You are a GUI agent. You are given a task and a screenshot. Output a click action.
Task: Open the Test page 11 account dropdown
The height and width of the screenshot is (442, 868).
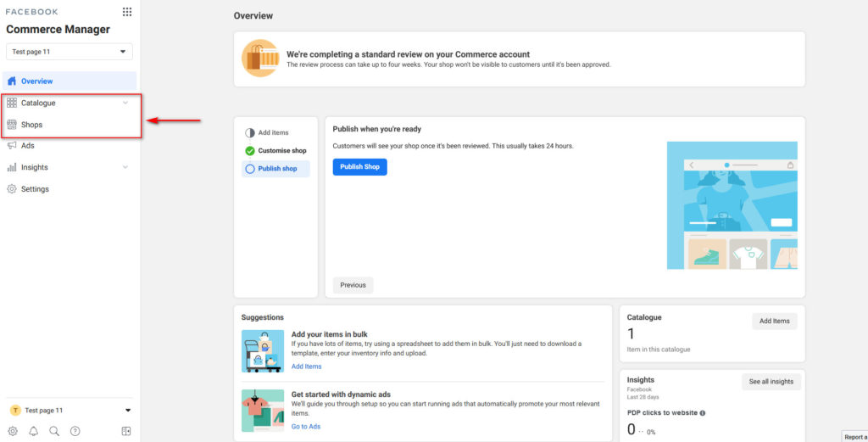click(x=70, y=52)
